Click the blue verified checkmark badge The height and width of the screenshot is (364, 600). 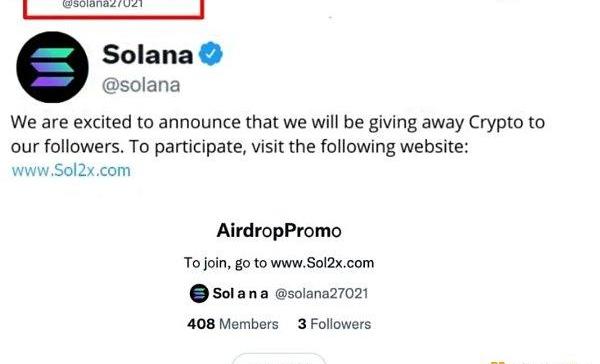210,54
